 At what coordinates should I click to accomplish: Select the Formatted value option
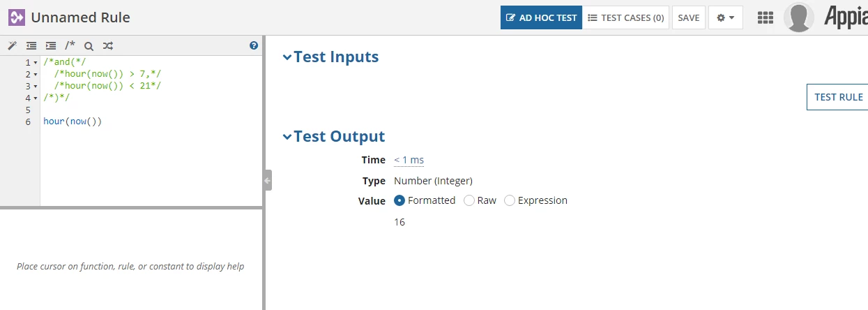pos(425,200)
